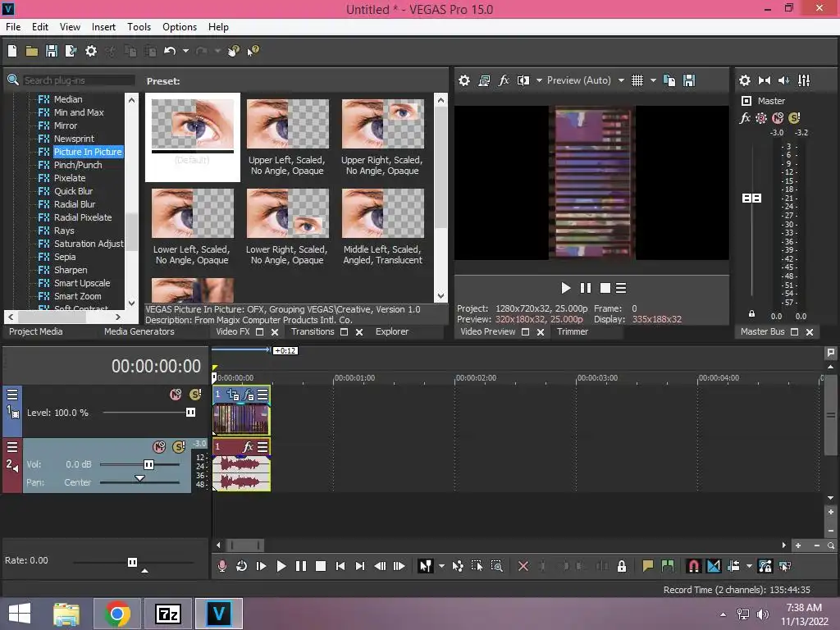The height and width of the screenshot is (630, 840).
Task: Stop the video preview
Action: point(605,288)
